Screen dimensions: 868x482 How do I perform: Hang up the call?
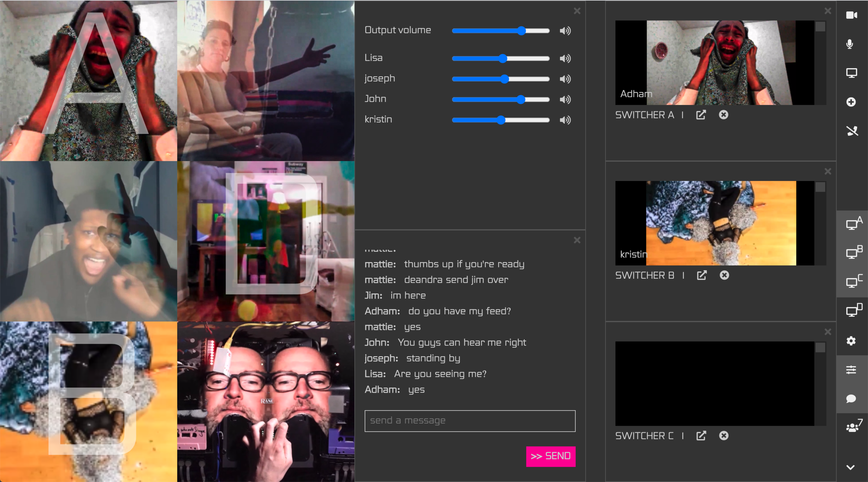[x=852, y=131]
